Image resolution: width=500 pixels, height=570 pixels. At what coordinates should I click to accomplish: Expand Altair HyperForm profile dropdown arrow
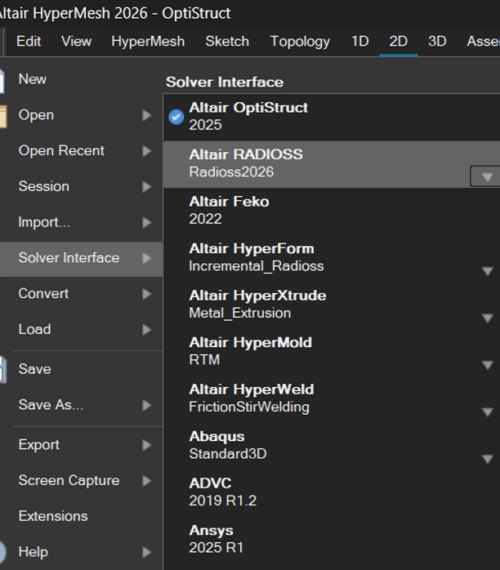pyautogui.click(x=487, y=271)
